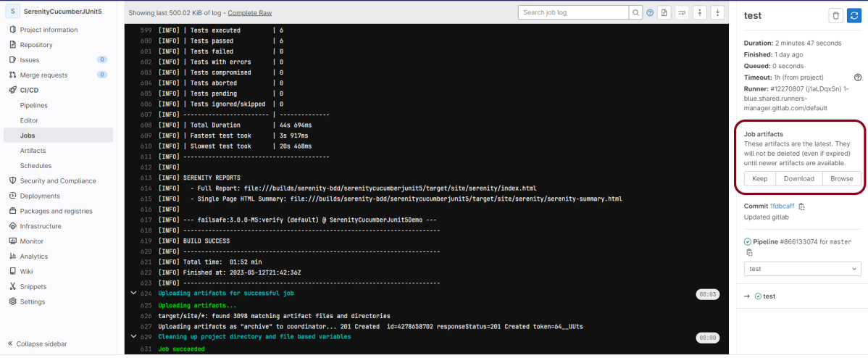Select Artifacts in the sidebar

pos(33,151)
